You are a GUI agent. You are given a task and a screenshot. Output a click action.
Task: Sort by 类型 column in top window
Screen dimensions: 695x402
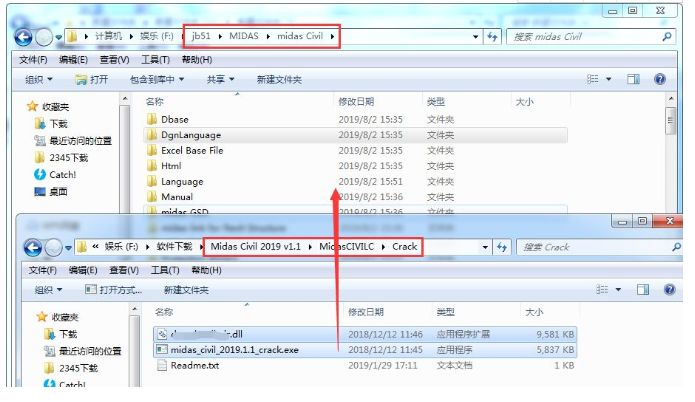point(436,102)
